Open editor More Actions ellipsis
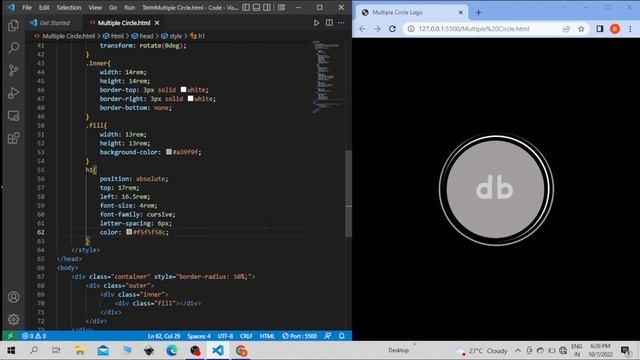The image size is (640, 360). click(341, 23)
